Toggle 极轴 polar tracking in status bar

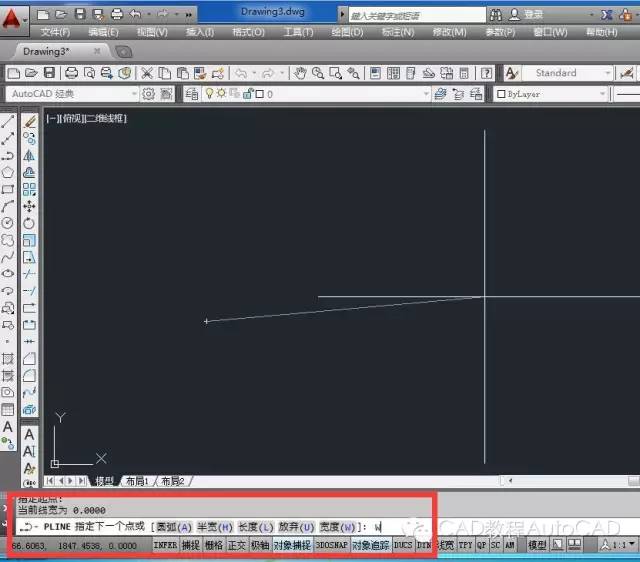click(260, 545)
